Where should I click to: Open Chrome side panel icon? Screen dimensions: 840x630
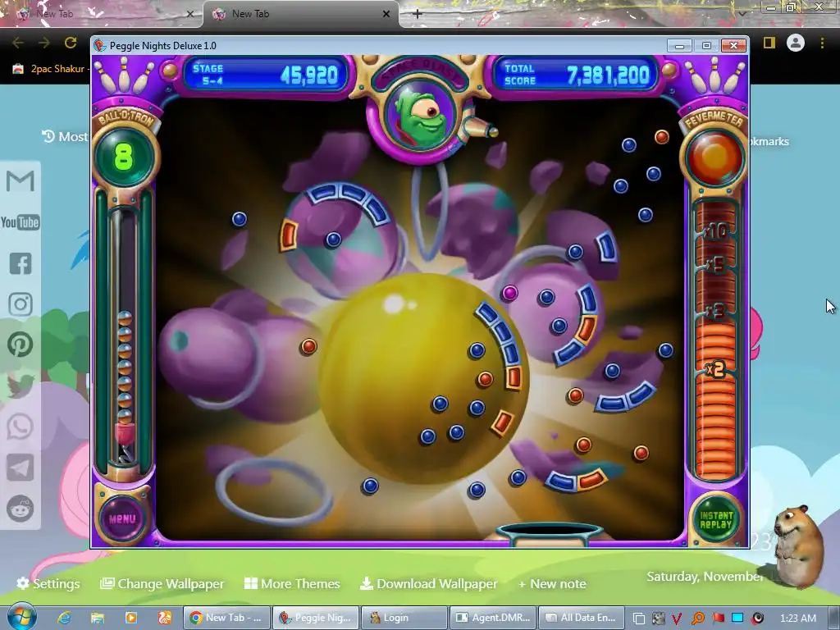tap(769, 43)
